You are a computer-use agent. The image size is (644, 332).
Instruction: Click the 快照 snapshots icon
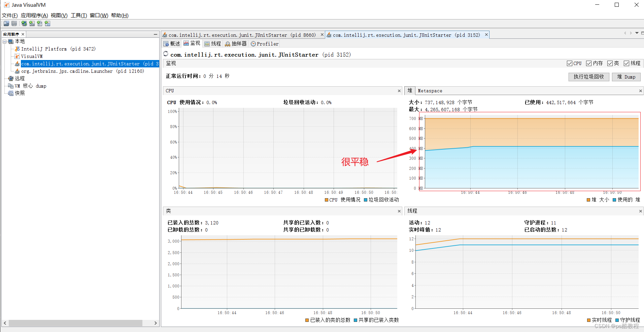11,93
